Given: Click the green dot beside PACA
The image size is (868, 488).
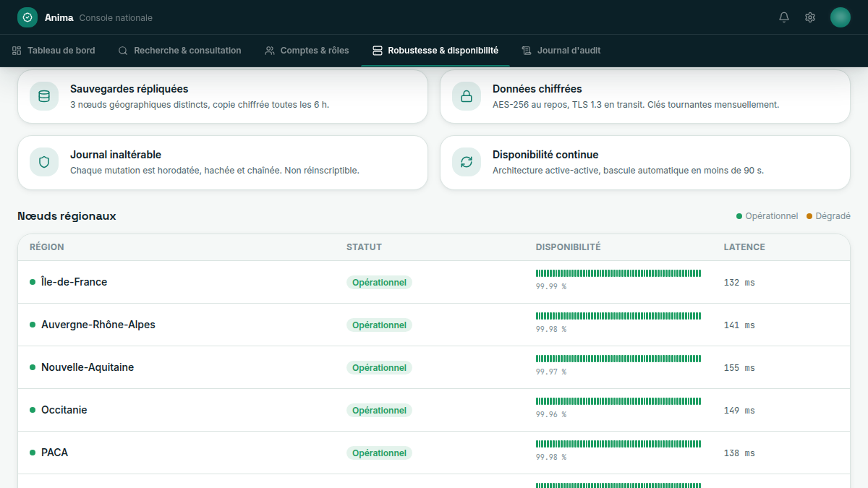Looking at the screenshot, I should (33, 453).
